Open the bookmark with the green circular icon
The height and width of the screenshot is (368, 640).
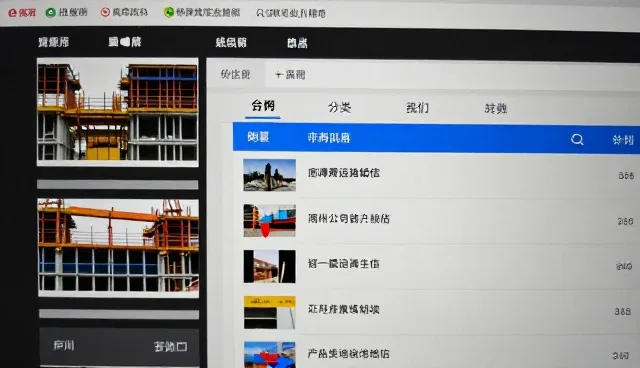pos(66,12)
